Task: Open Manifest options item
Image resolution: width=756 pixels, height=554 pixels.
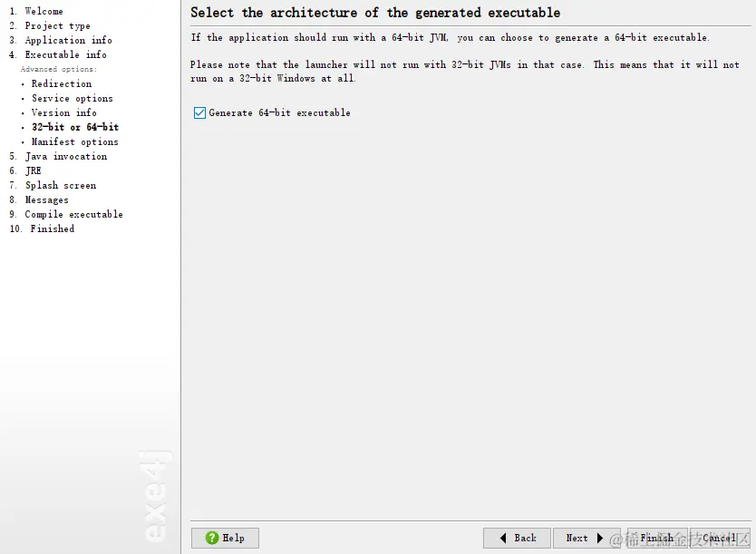Action: pyautogui.click(x=74, y=141)
